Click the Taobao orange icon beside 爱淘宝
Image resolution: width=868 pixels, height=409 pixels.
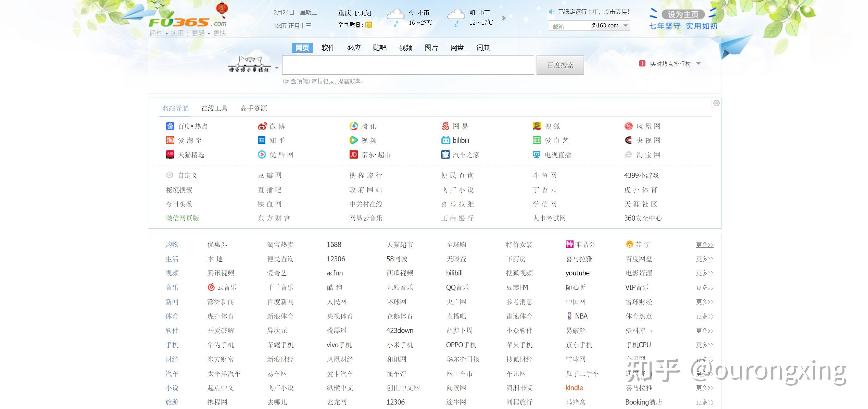pyautogui.click(x=170, y=140)
